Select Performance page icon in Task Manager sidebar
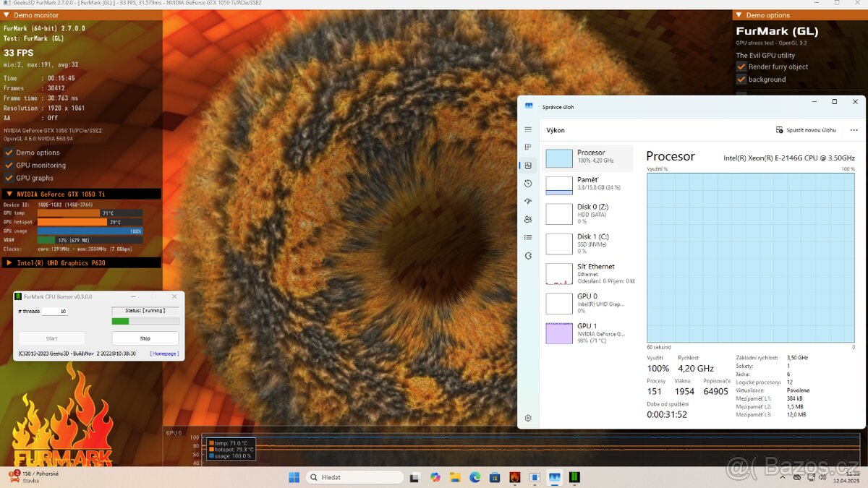Screen dimensions: 868x488 coord(528,166)
